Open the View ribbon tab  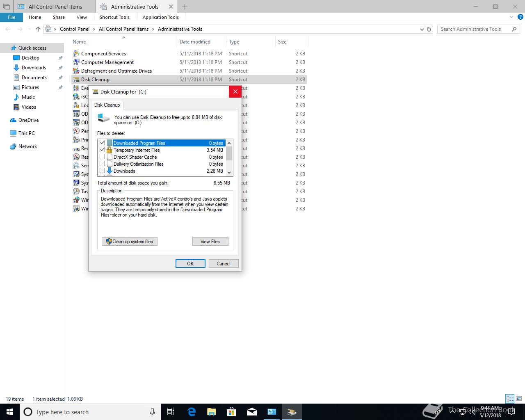(82, 17)
